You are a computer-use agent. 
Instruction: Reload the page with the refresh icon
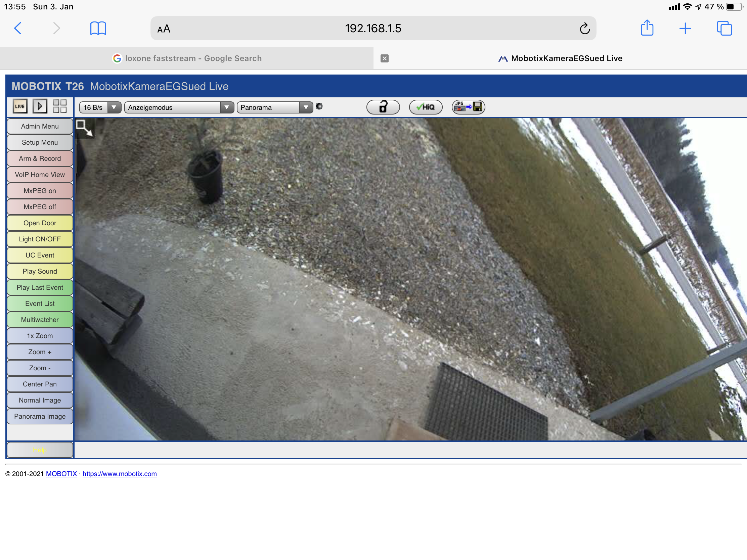coord(584,29)
